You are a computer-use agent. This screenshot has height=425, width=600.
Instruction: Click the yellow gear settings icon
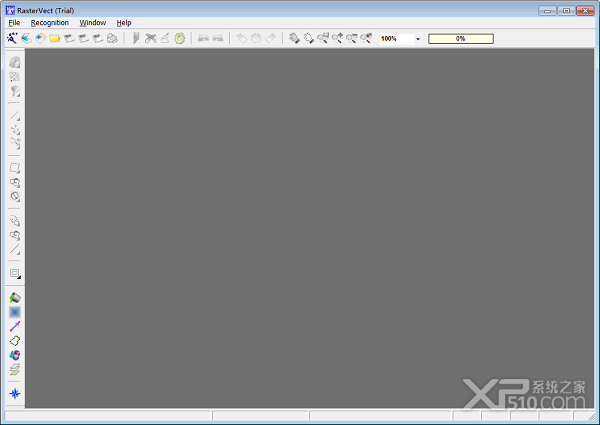point(179,38)
